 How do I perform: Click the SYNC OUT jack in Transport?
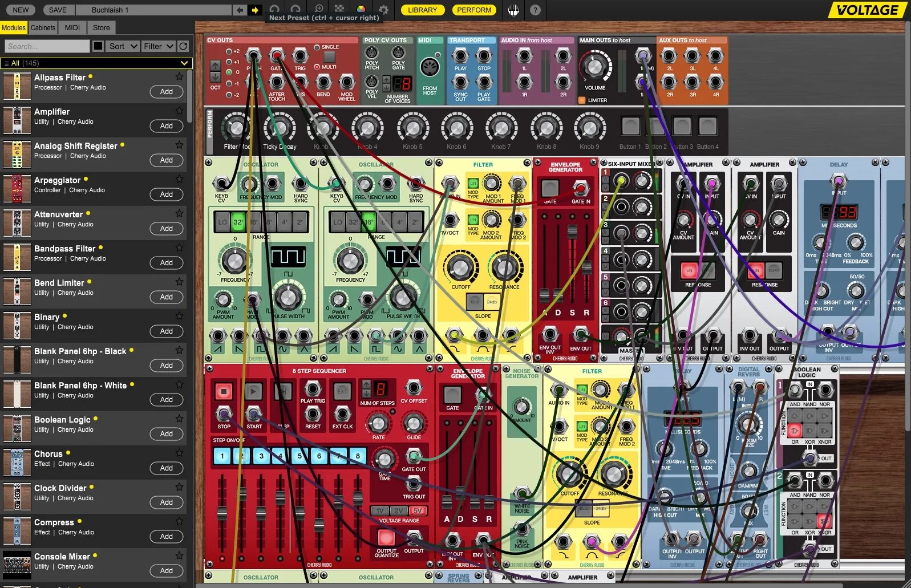[x=460, y=82]
